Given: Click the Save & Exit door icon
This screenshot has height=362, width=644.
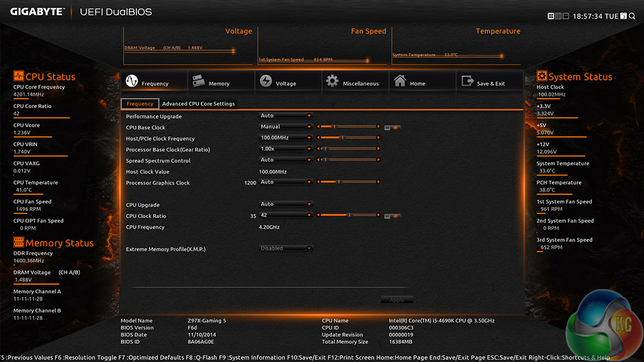Looking at the screenshot, I should click(x=467, y=81).
